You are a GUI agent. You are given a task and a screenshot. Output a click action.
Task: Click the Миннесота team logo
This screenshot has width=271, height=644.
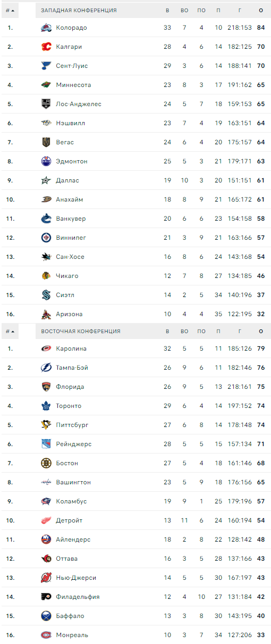[x=47, y=85]
